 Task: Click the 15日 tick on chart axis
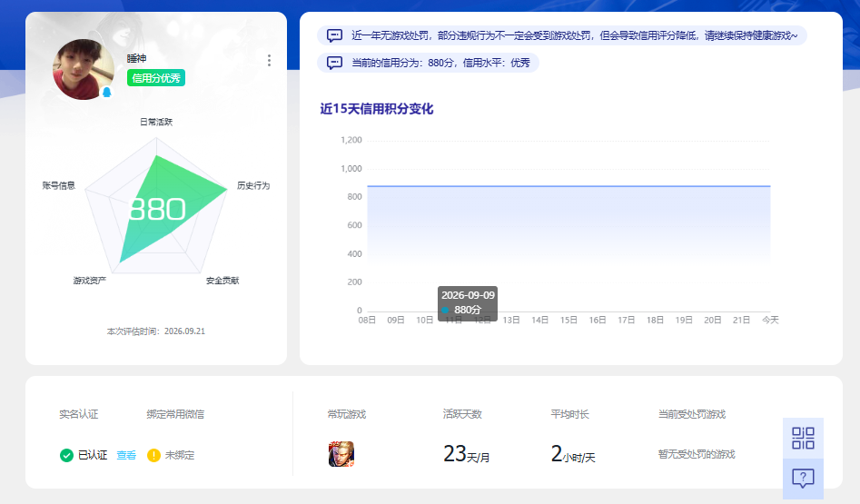pos(568,320)
